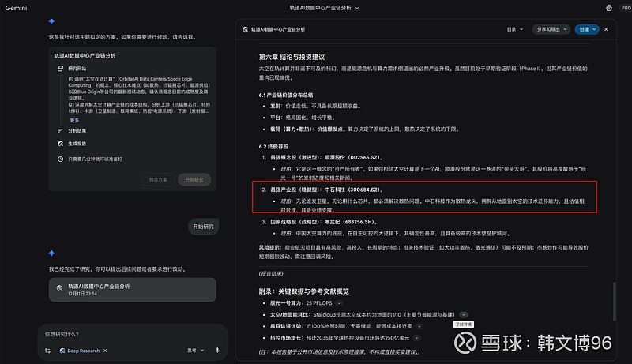Expand the citation chevron after 热控市场增长 line
This screenshot has height=364, width=632.
417,338
